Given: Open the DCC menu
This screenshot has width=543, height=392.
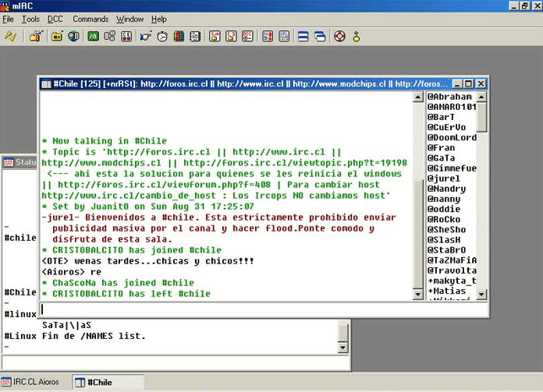Looking at the screenshot, I should tap(55, 19).
